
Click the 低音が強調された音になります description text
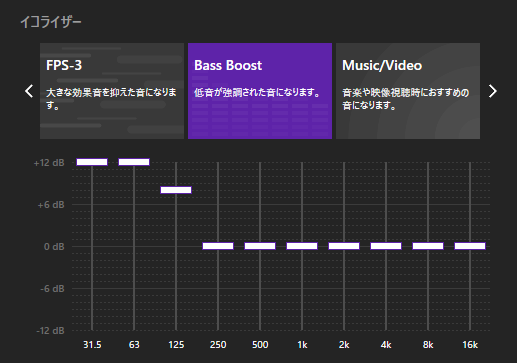coord(257,92)
